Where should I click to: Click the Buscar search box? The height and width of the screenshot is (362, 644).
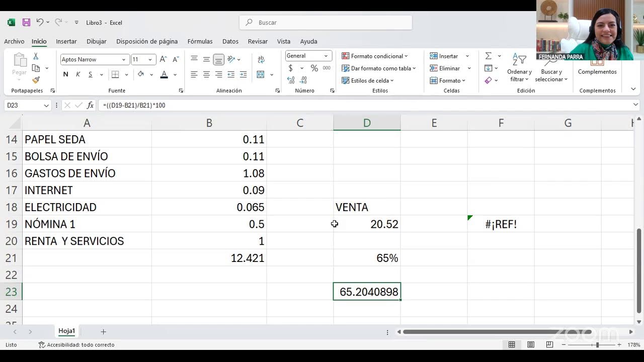pos(326,22)
